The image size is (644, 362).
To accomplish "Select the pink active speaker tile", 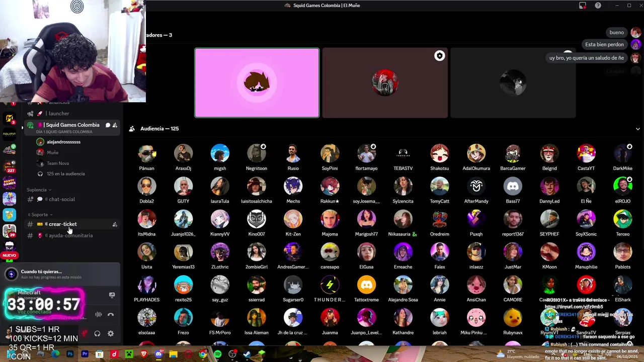I will point(257,82).
